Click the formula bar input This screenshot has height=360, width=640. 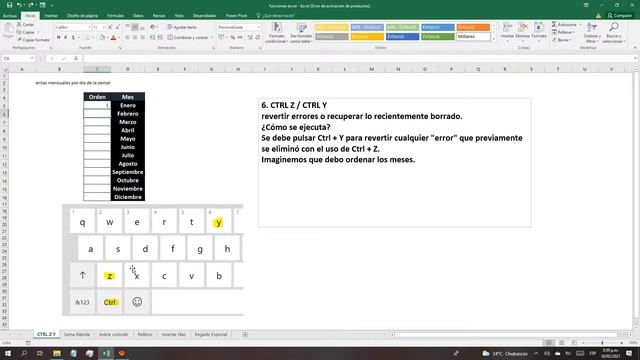click(x=359, y=58)
